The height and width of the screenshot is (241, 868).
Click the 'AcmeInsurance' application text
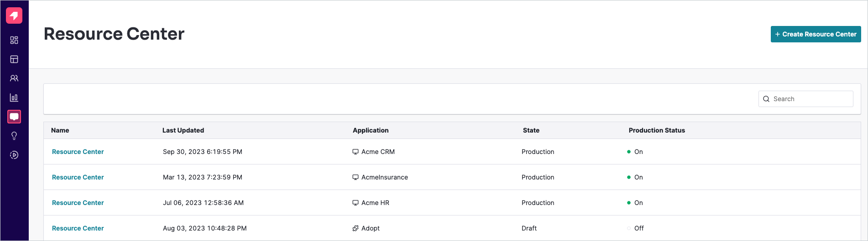pyautogui.click(x=385, y=177)
